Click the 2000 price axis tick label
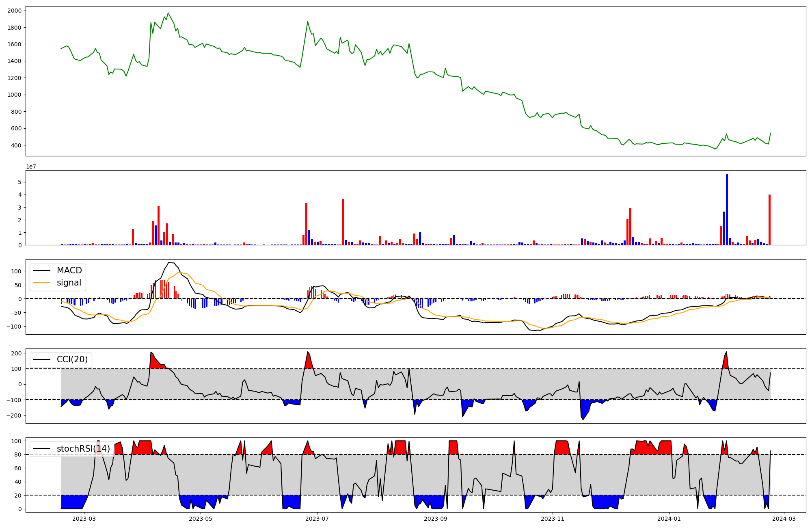Image resolution: width=812 pixels, height=528 pixels. [15, 11]
